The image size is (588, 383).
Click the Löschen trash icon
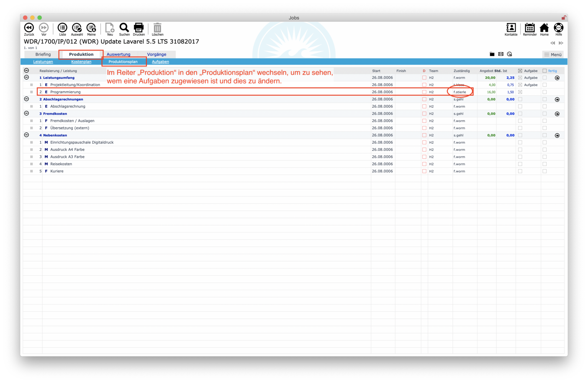click(157, 28)
